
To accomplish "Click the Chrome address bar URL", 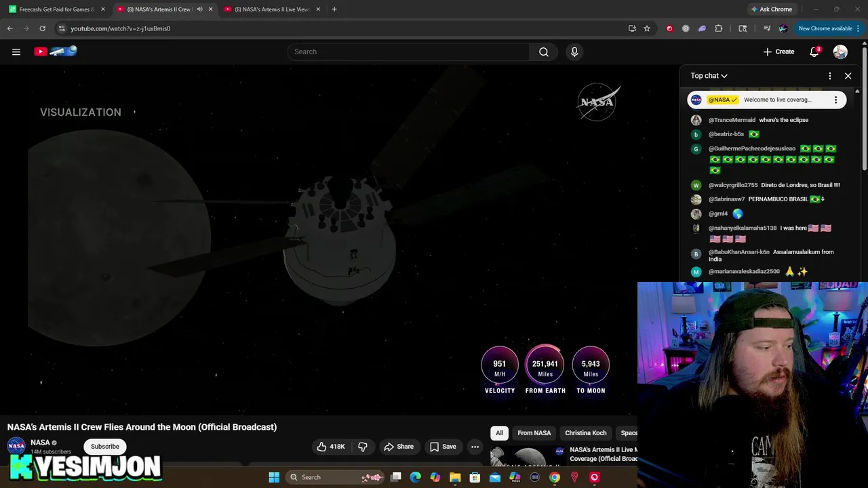I will coord(121,28).
